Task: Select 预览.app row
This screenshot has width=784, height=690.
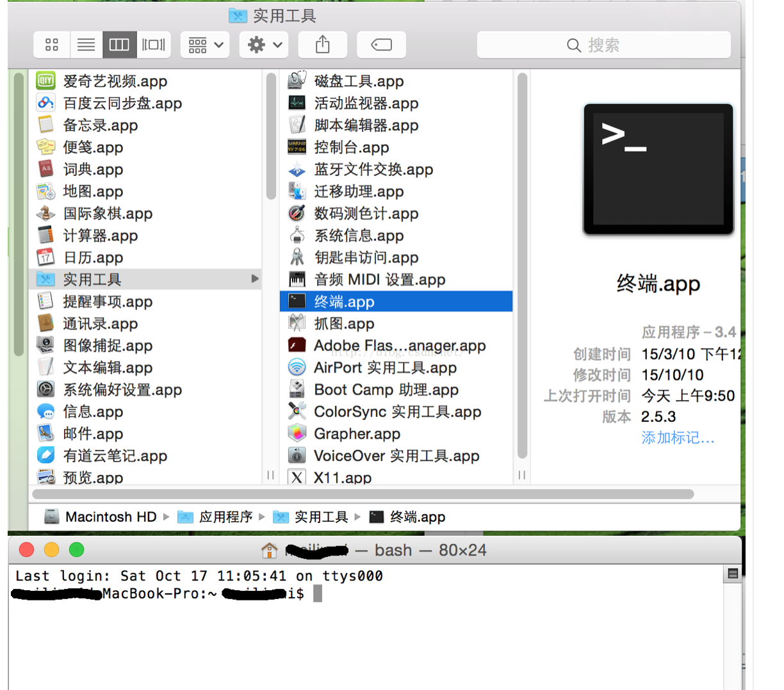Action: (x=146, y=476)
